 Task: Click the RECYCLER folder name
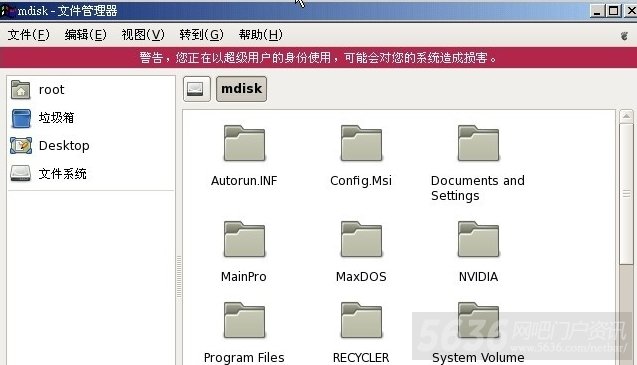click(x=361, y=358)
